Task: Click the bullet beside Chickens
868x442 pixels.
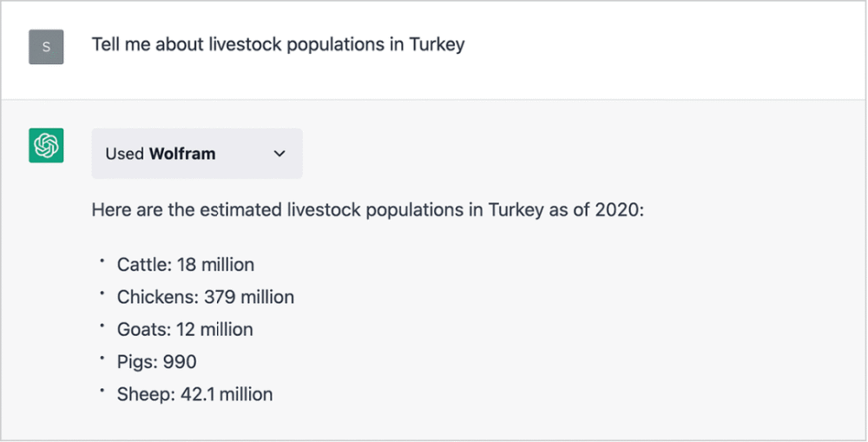Action: [x=102, y=293]
